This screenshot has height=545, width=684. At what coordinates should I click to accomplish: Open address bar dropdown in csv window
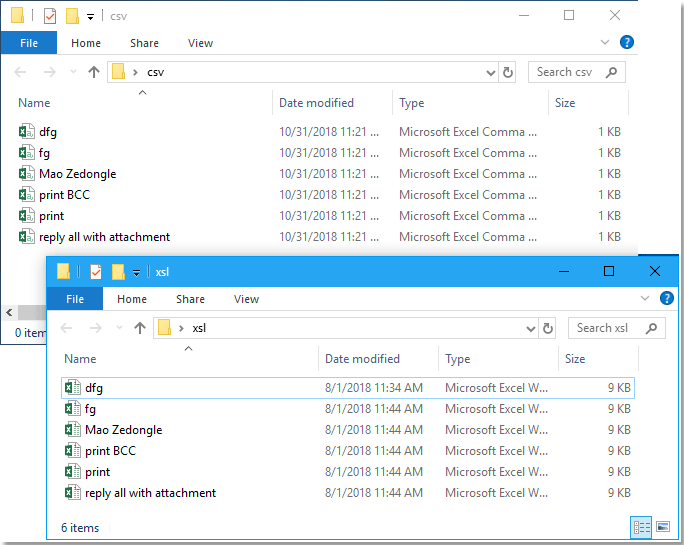pos(490,72)
